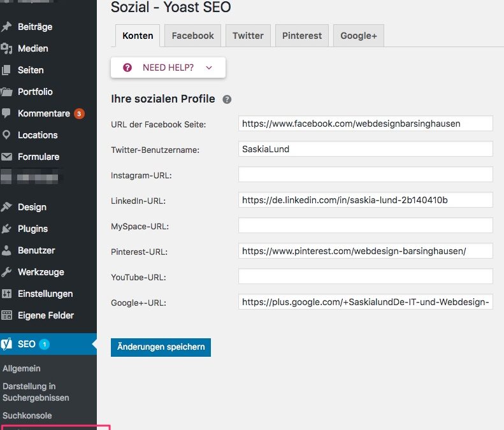
Task: Click the envelope icon beside Formulare
Action: coord(7,157)
